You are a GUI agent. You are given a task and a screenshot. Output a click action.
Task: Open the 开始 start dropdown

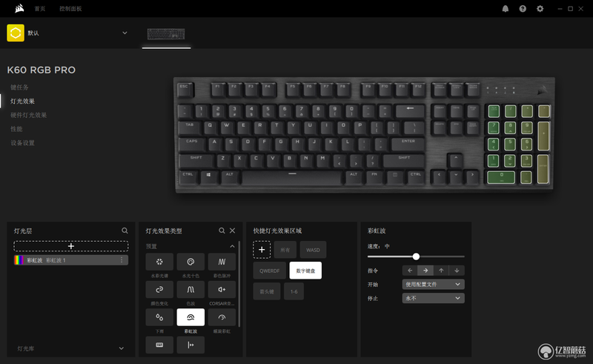[x=434, y=284]
